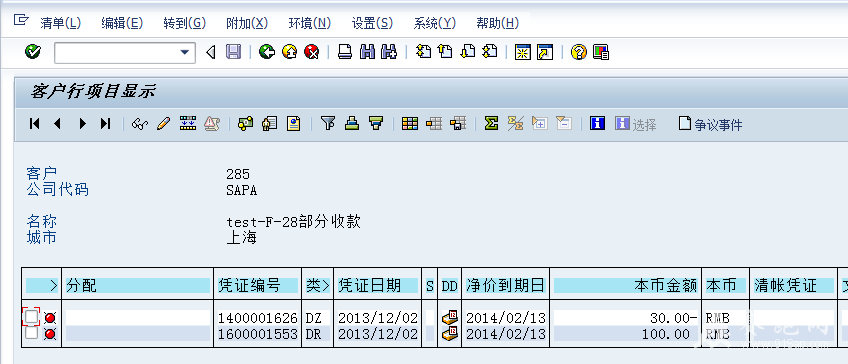The height and width of the screenshot is (364, 848).
Task: Click the green checkmark Enter icon
Action: coord(32,52)
